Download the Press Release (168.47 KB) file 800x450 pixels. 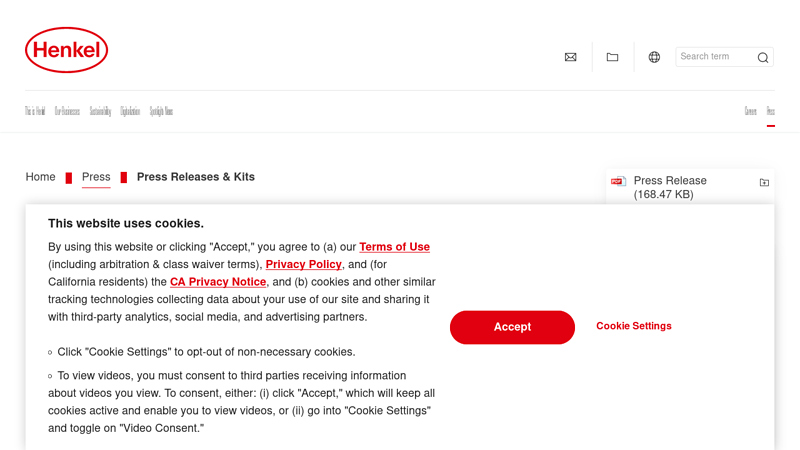670,187
